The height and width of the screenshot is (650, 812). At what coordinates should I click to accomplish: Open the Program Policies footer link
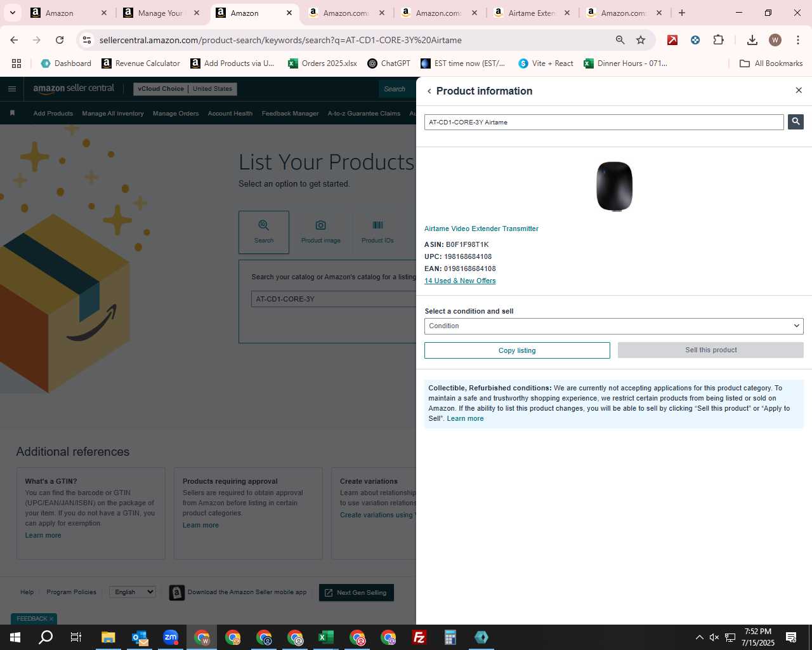[x=71, y=592]
